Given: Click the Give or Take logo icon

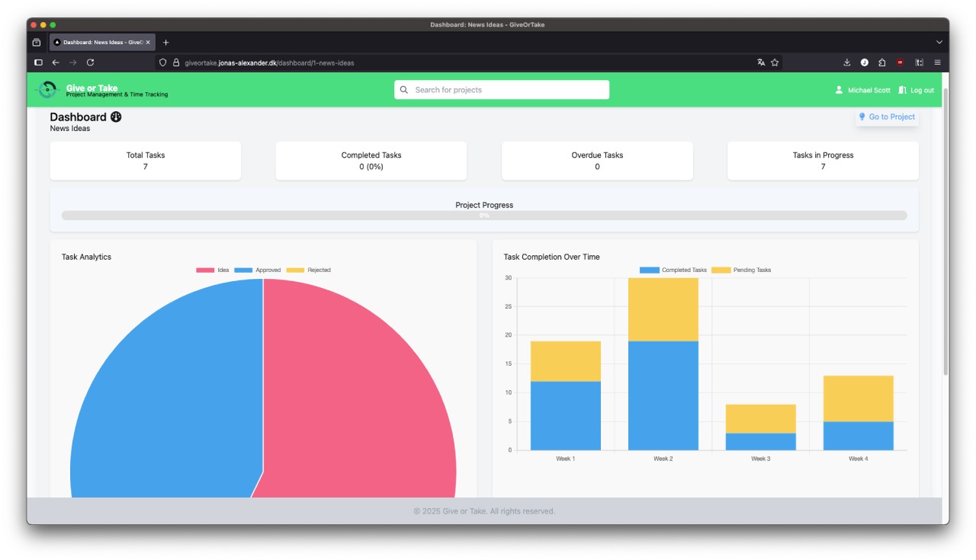Looking at the screenshot, I should pos(47,90).
